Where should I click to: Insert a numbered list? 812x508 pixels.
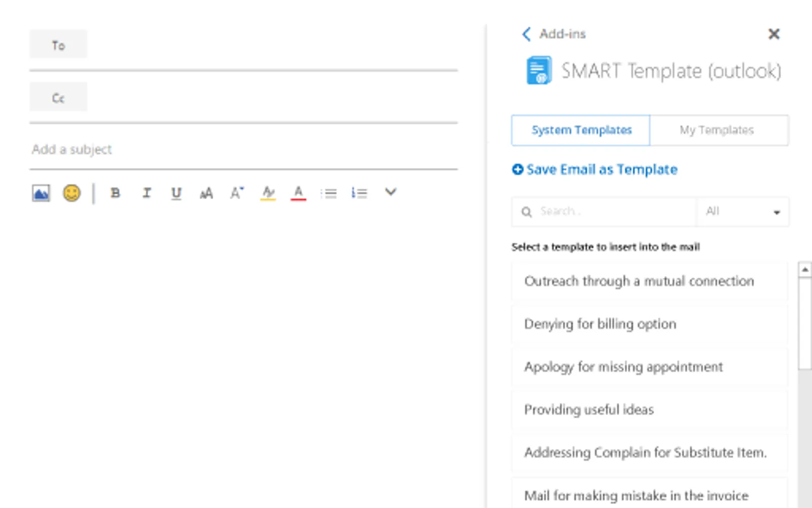pos(359,193)
